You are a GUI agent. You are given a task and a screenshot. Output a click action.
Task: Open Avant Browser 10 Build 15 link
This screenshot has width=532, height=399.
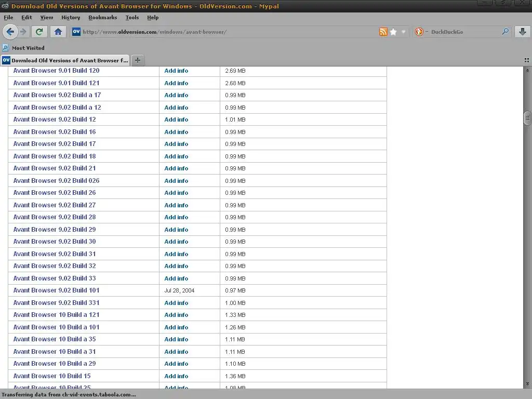(x=52, y=376)
